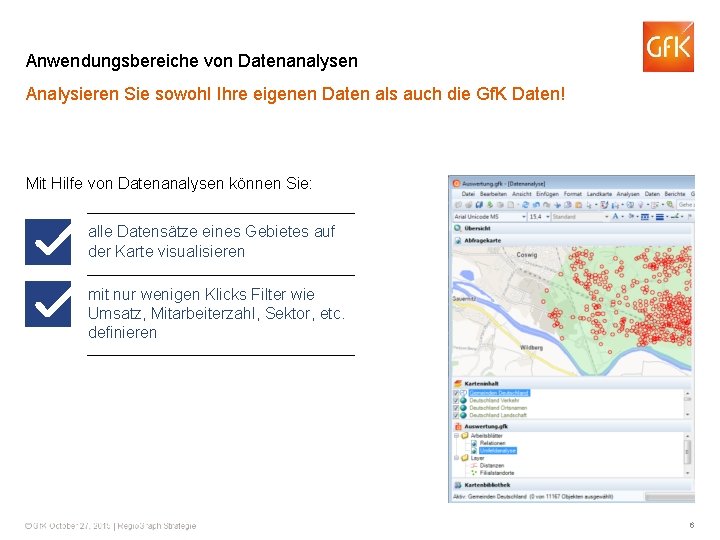
Task: Open the selection tool dropdown arrow
Action: [x=596, y=205]
